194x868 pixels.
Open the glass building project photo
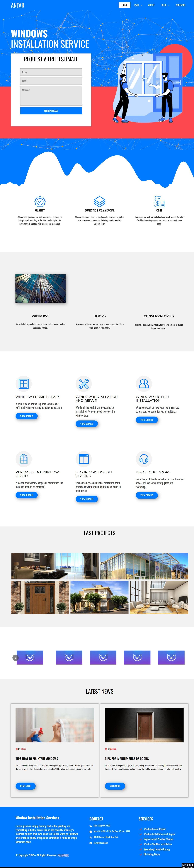[144, 566]
